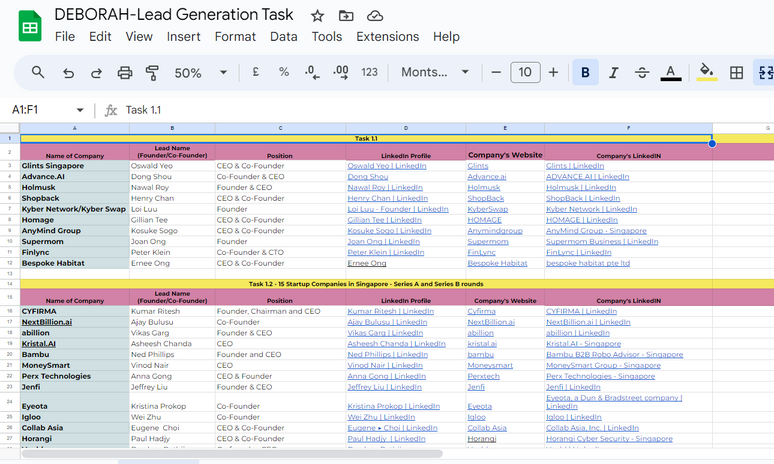Format as percent
774x464 pixels.
[x=284, y=72]
